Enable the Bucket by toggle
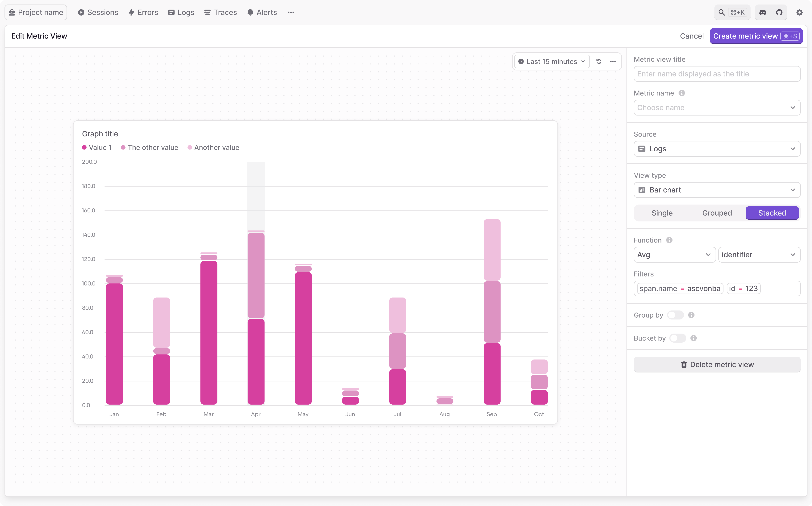This screenshot has height=506, width=812. (677, 338)
